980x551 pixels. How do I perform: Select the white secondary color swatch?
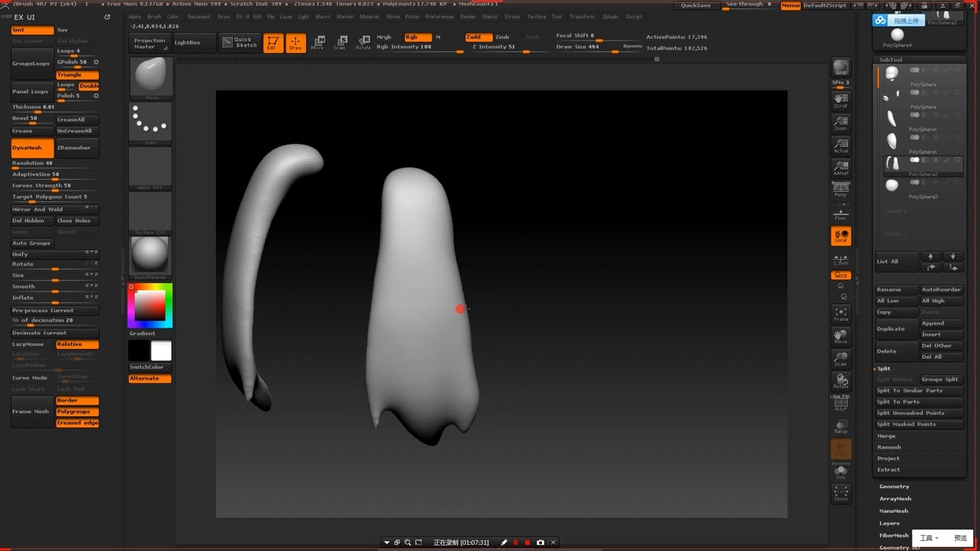[162, 350]
